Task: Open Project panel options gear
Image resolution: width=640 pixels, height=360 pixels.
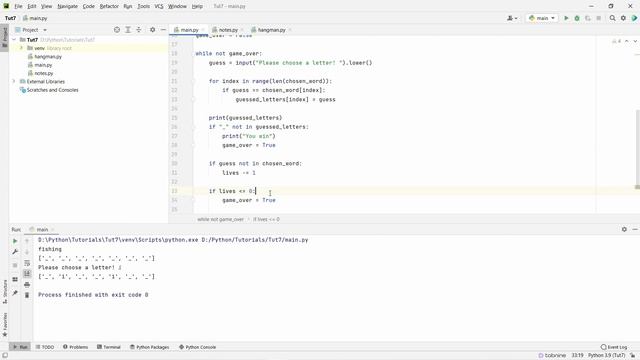Action: point(152,30)
